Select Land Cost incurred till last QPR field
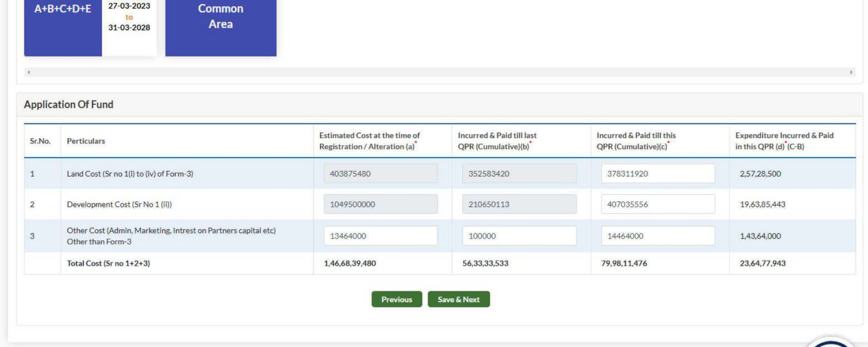The height and width of the screenshot is (347, 868). [519, 173]
